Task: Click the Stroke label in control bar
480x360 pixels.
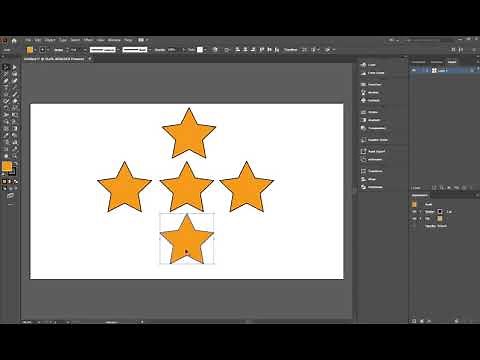Action: tap(58, 50)
